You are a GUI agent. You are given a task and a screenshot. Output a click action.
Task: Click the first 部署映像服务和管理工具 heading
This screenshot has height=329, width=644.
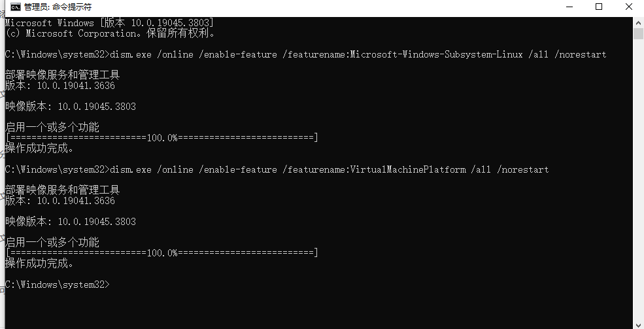[x=62, y=75]
